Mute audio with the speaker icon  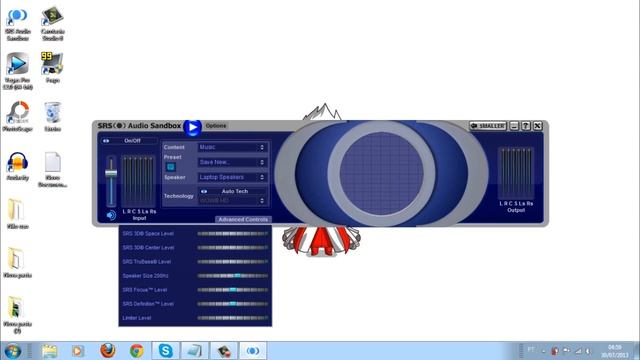coord(111,215)
